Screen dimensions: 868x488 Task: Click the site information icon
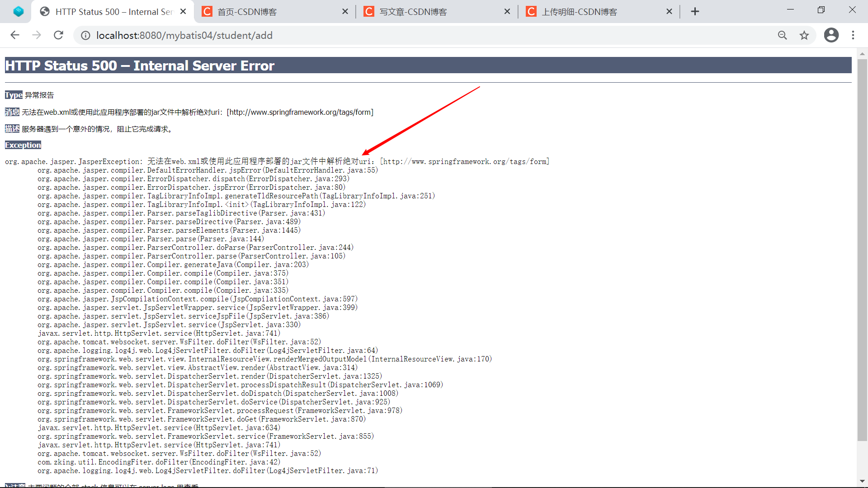tap(85, 35)
